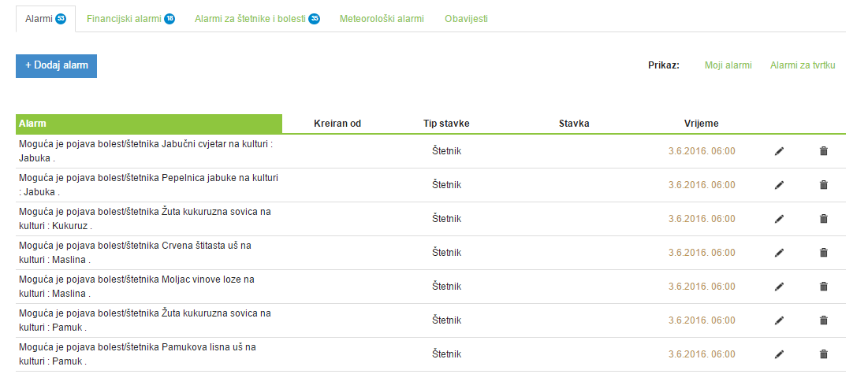
Task: Edit the Pamukova lisna uš alarm
Action: [x=780, y=354]
